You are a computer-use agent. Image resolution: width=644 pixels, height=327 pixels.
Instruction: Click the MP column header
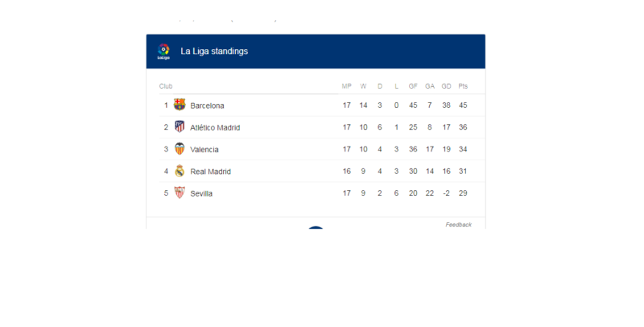tap(347, 86)
